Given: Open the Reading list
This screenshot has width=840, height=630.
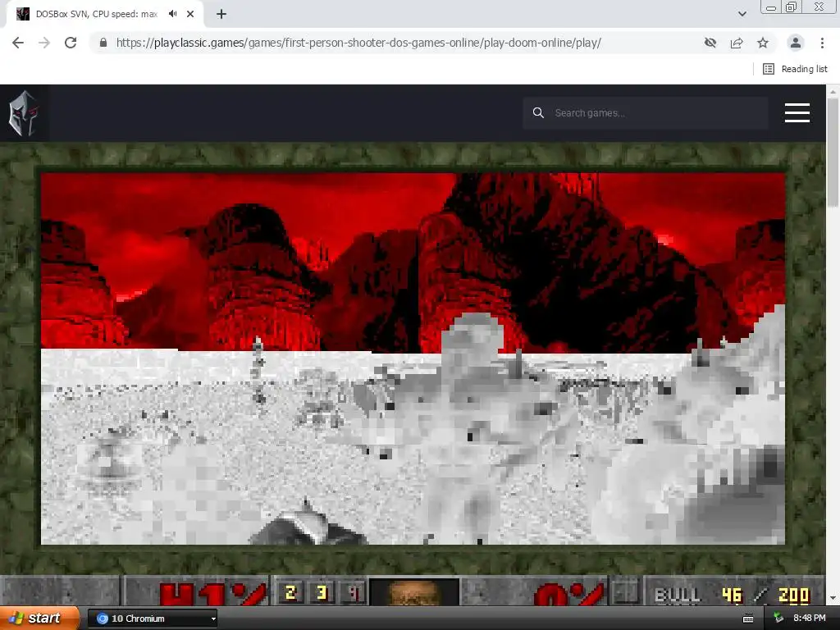Looking at the screenshot, I should pyautogui.click(x=795, y=69).
